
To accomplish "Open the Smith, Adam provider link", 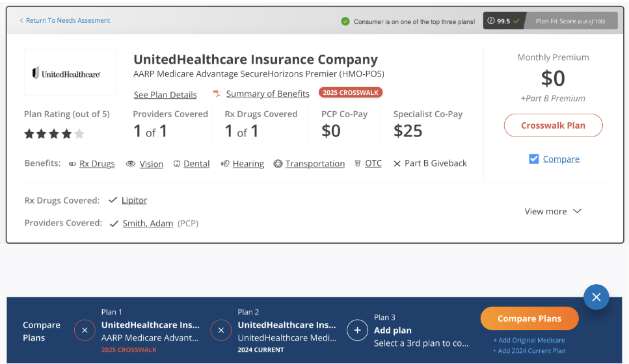I will (x=148, y=224).
